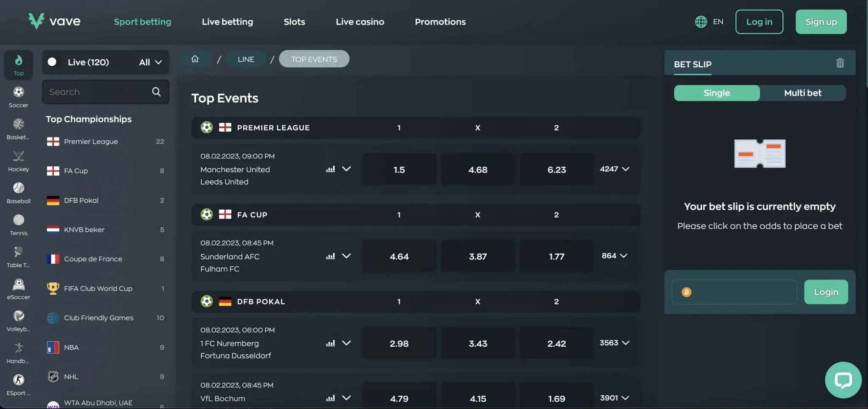The height and width of the screenshot is (409, 868).
Task: Open the Promotions tab
Action: (x=440, y=22)
